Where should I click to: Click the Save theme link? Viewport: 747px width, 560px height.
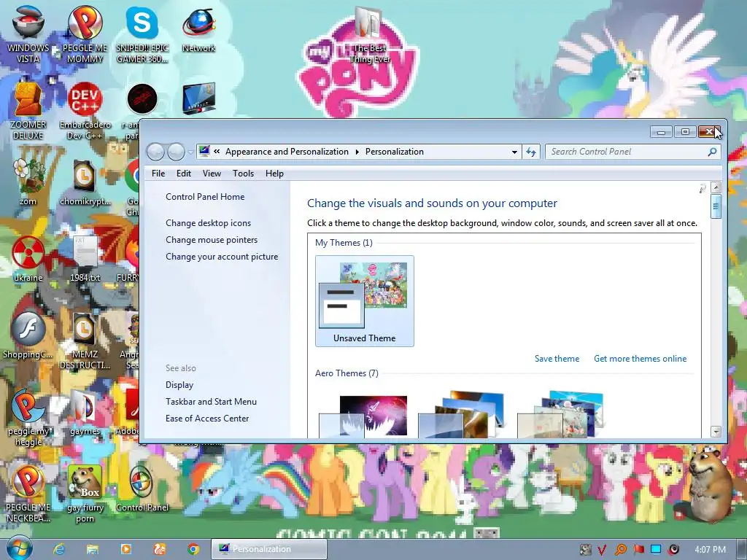(557, 359)
